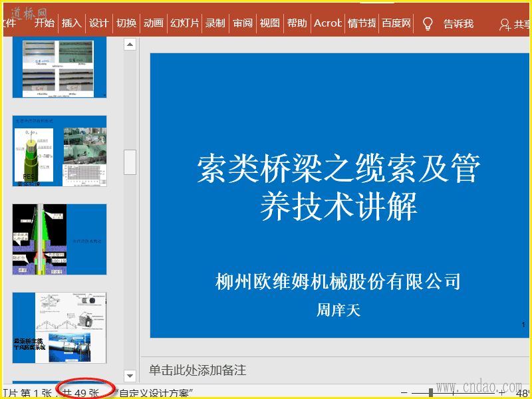The height and width of the screenshot is (399, 532).
Task: Click the thumbnail pane scrollbar handle
Action: (x=130, y=162)
